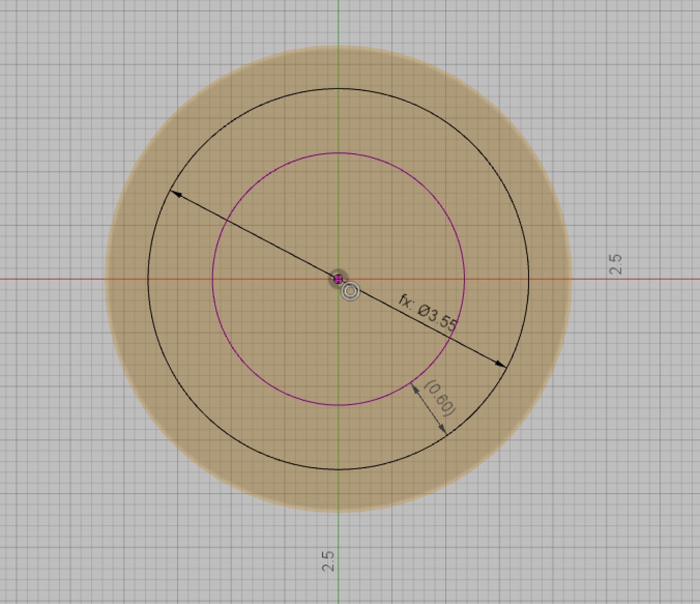Viewport: 700px width, 604px height.
Task: Select the center point shared by both circles
Action: click(x=338, y=278)
